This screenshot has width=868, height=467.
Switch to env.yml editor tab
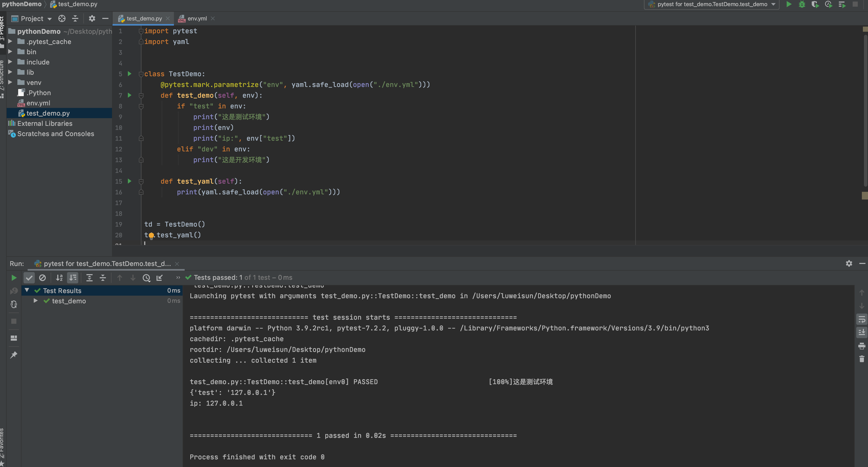197,18
